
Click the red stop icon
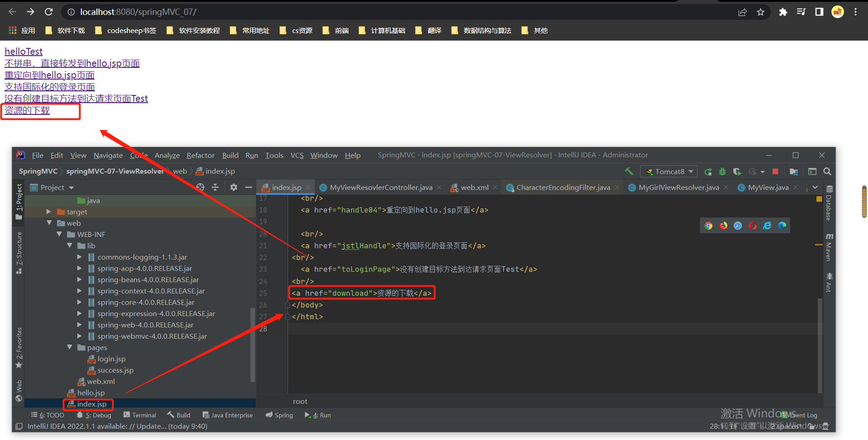tap(775, 171)
